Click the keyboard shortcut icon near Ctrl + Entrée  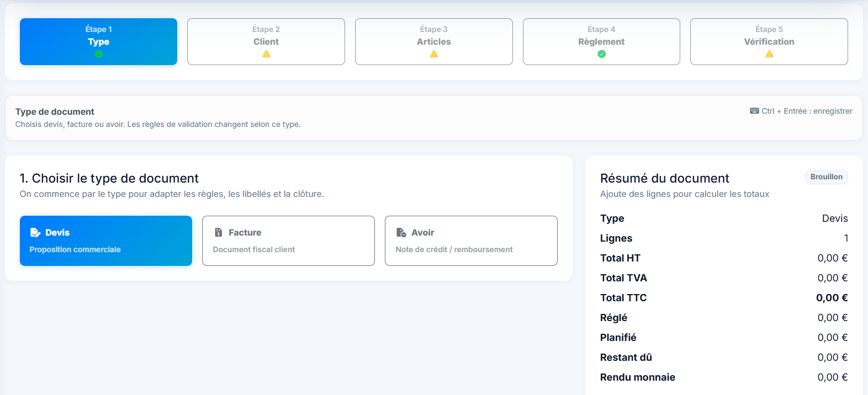(754, 111)
